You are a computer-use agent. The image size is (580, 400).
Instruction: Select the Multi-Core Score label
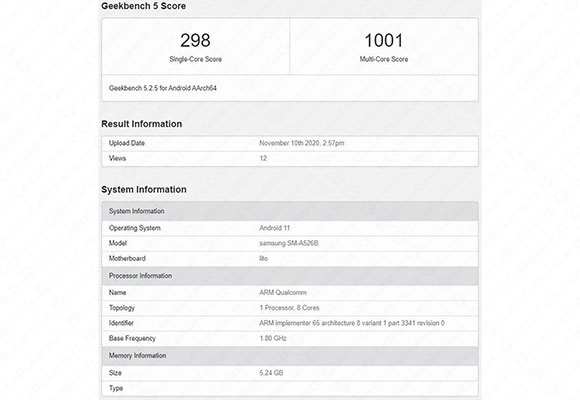pos(384,59)
